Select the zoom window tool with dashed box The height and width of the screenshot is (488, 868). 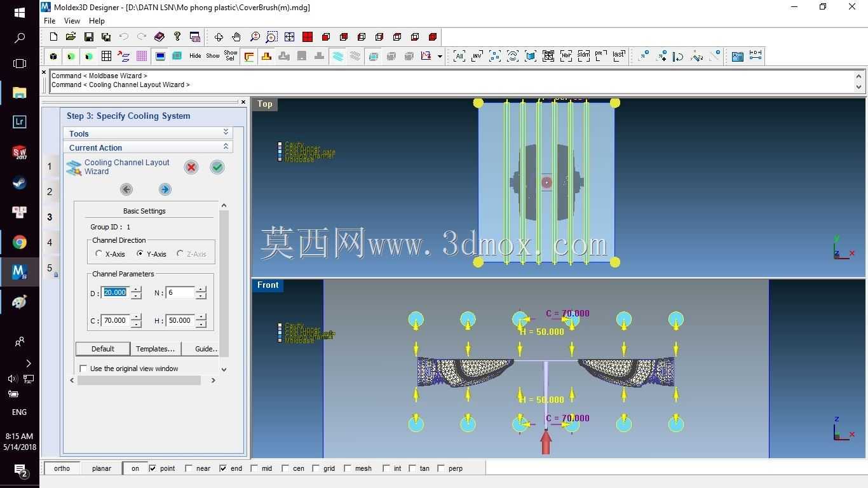coord(272,37)
